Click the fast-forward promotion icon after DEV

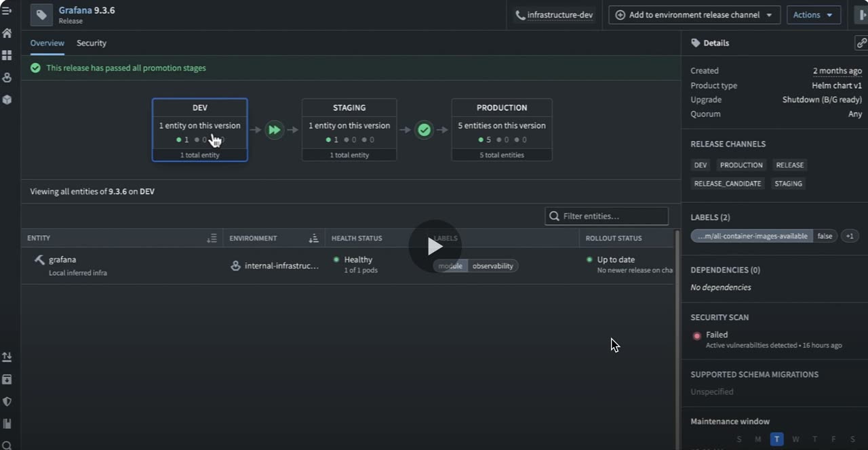[274, 129]
